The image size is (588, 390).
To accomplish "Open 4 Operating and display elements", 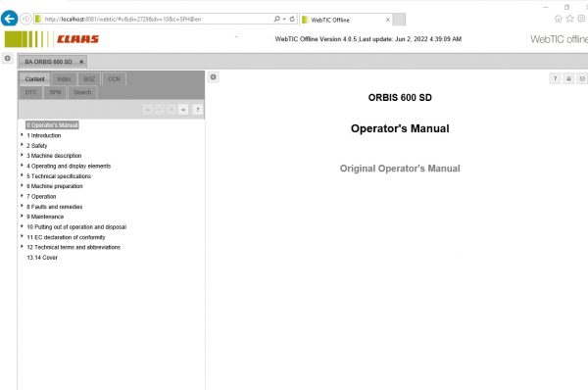I will [x=69, y=166].
